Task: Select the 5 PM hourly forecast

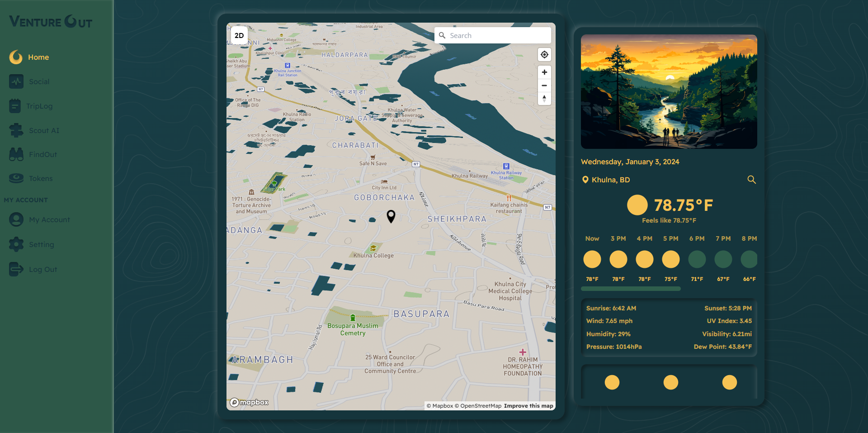Action: click(671, 259)
